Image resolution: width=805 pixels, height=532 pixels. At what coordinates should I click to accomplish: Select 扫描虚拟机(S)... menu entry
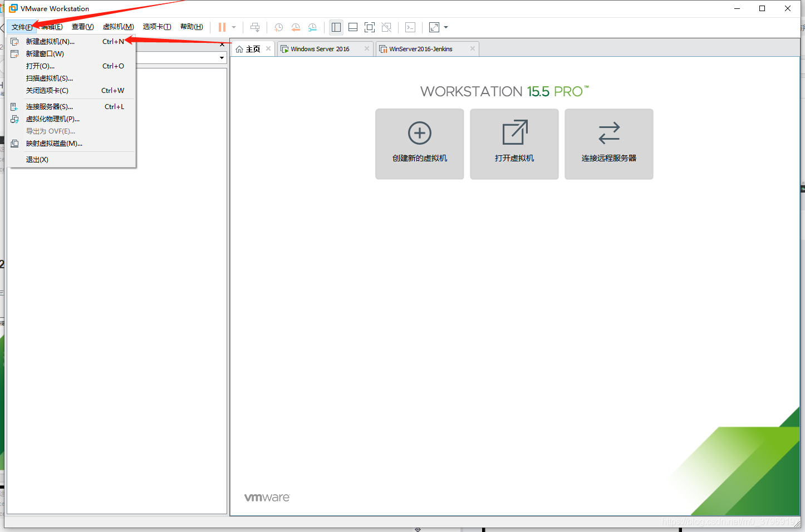point(71,78)
